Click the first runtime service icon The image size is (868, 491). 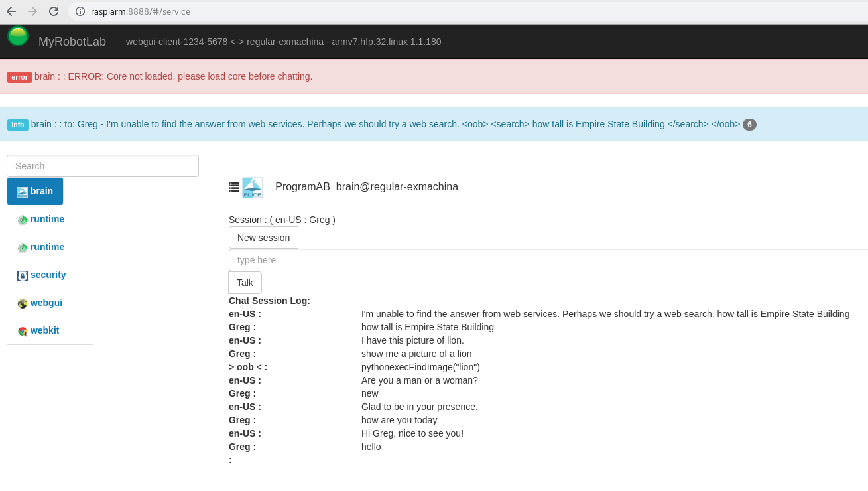(x=23, y=220)
